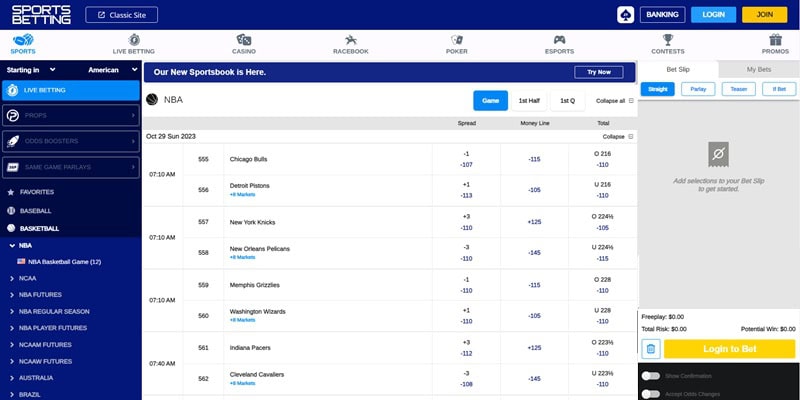Expand NBA Player Futures category

pyautogui.click(x=12, y=328)
